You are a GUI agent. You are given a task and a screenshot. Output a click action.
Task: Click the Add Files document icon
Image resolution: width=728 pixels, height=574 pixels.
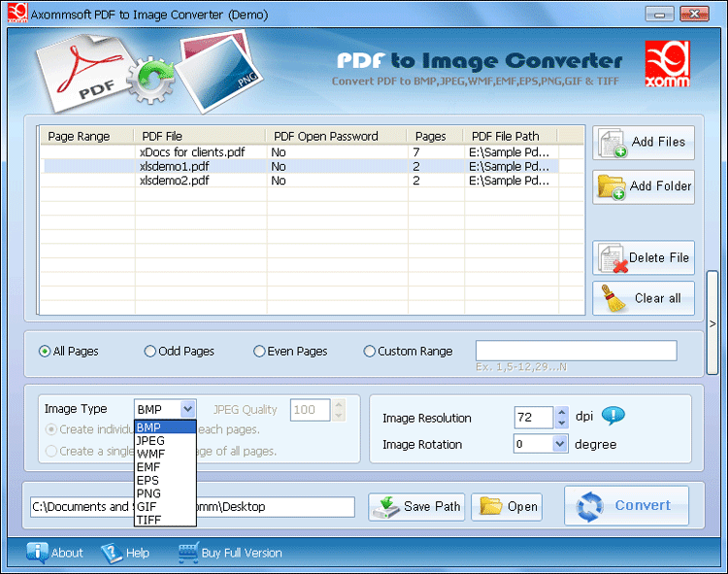pos(612,143)
